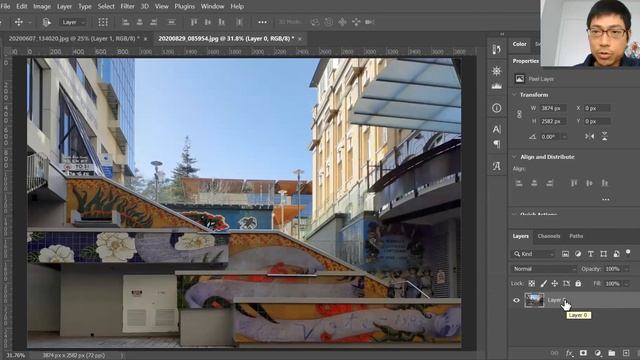This screenshot has height=360, width=640.
Task: Click Align top edges in Properties panel
Action: (574, 183)
